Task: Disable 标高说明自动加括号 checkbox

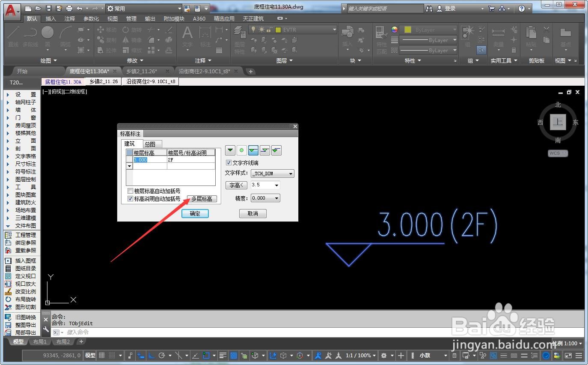Action: coord(131,199)
